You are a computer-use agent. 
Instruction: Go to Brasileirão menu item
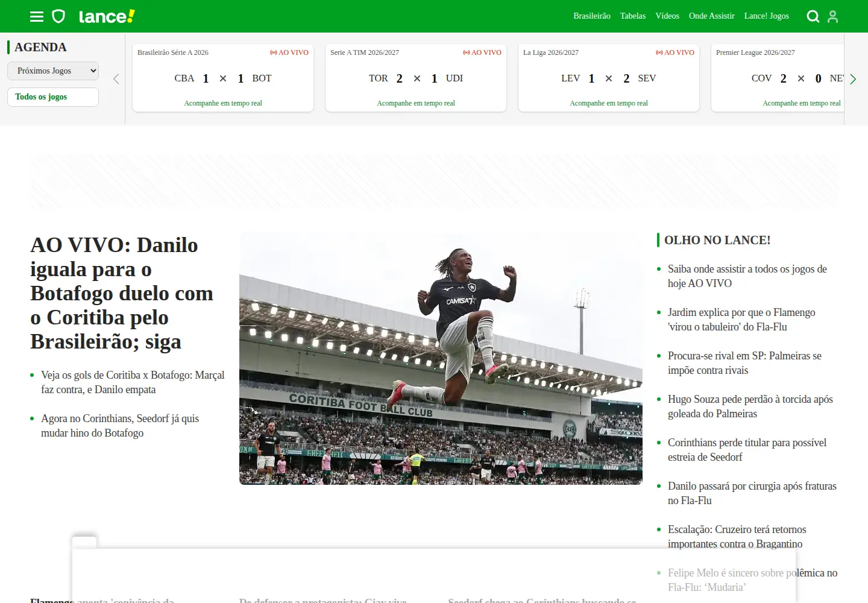click(x=592, y=16)
